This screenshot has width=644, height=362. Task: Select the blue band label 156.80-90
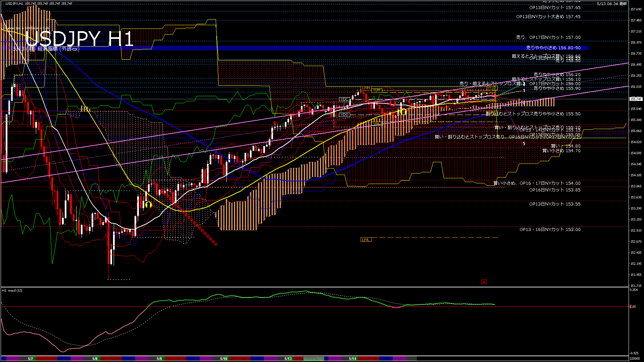(553, 48)
